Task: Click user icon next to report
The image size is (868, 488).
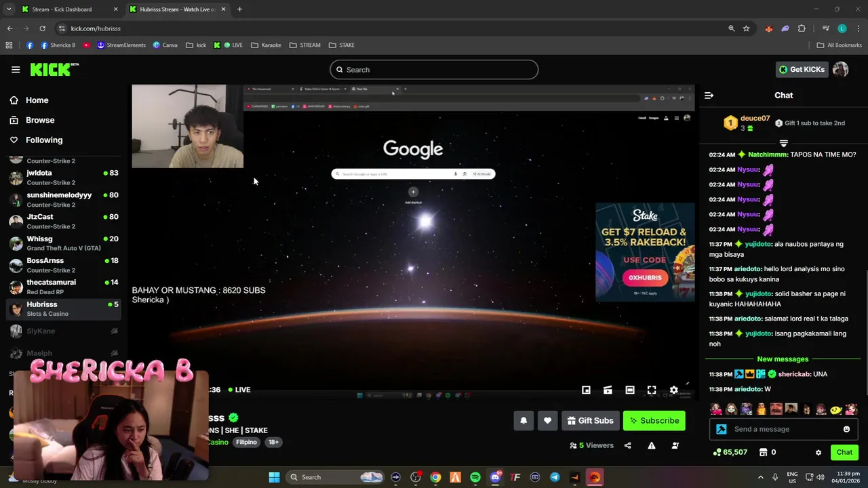Action: (x=675, y=445)
